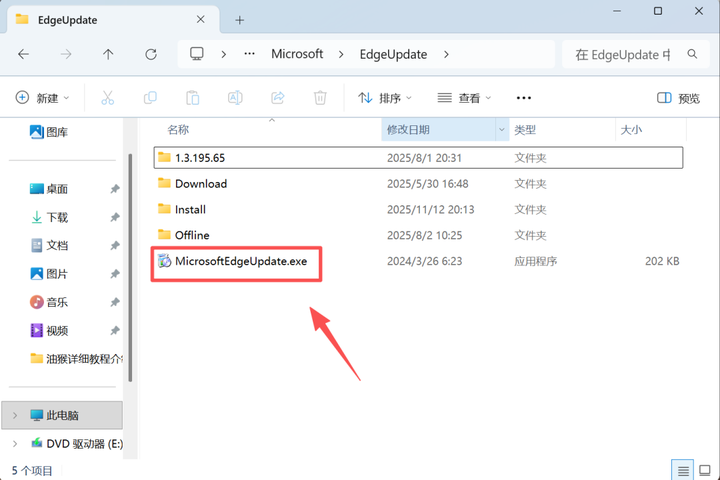This screenshot has height=480, width=720.
Task: Expand the 此电脑 tree node
Action: (x=15, y=415)
